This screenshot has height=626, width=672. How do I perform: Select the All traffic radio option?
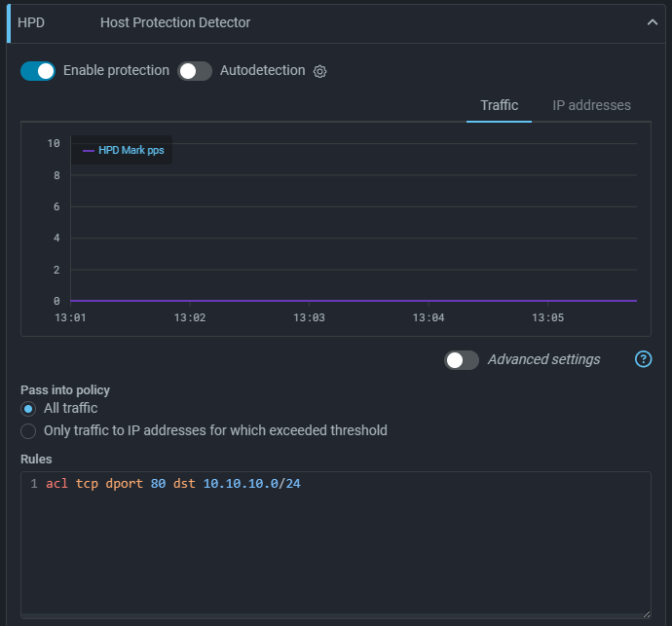click(x=28, y=409)
